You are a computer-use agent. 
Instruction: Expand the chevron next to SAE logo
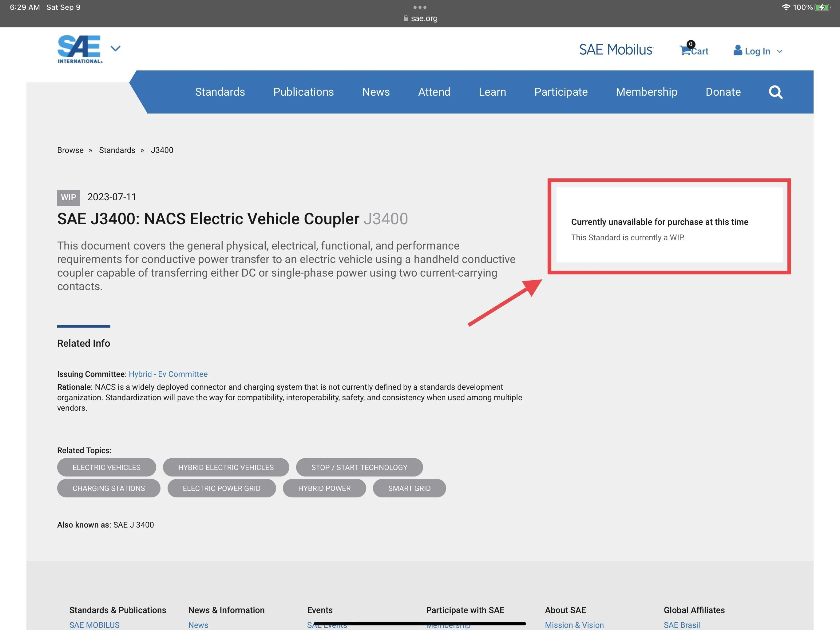115,48
